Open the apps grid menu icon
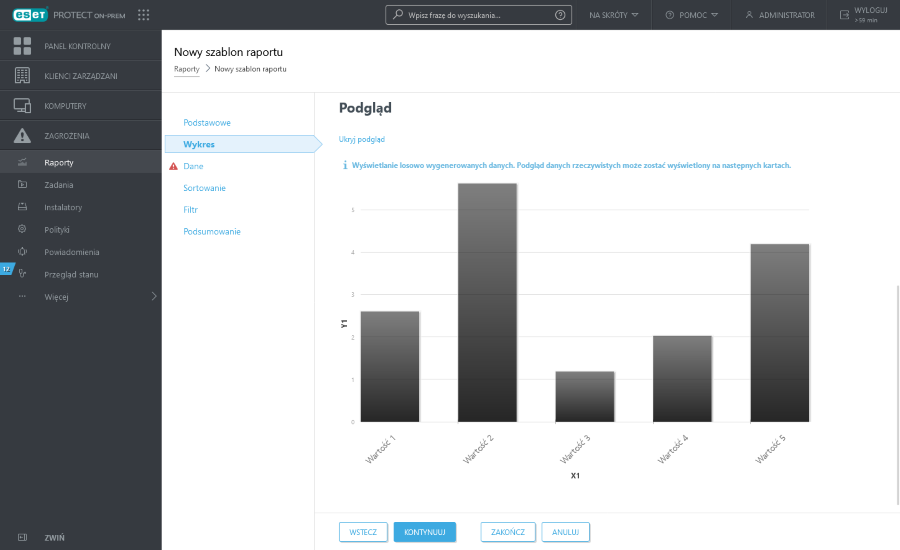Viewport: 900px width, 550px height. (x=143, y=15)
